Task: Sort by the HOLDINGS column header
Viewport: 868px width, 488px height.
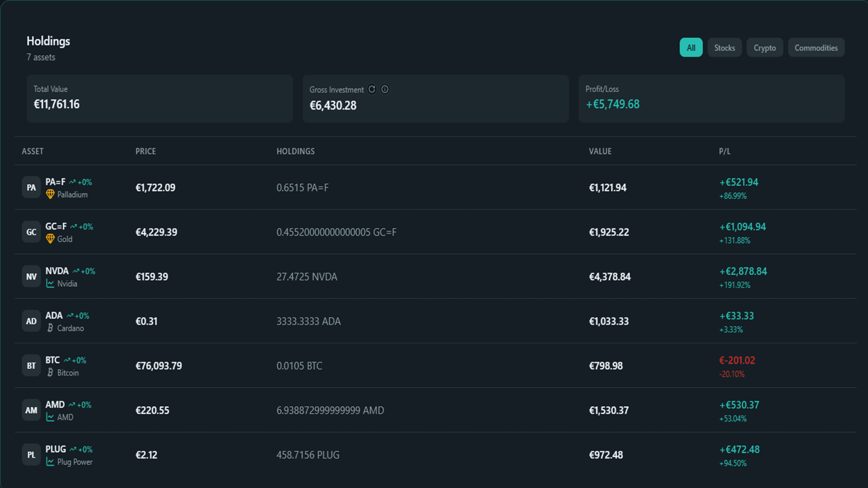Action: 296,151
